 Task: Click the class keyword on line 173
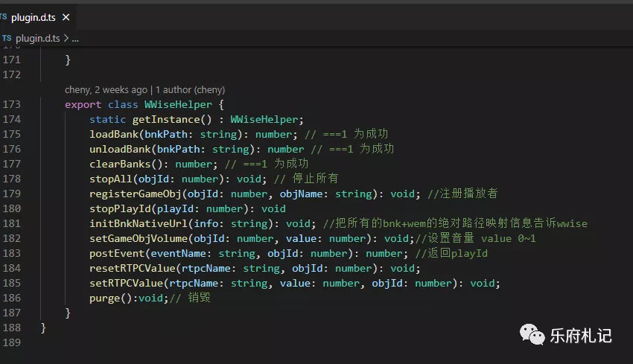point(123,104)
